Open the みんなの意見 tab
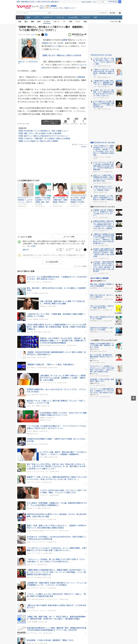 (73, 17)
